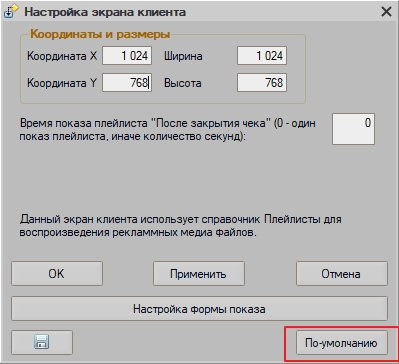Click the Координата Y label
399x364 pixels.
62,83
